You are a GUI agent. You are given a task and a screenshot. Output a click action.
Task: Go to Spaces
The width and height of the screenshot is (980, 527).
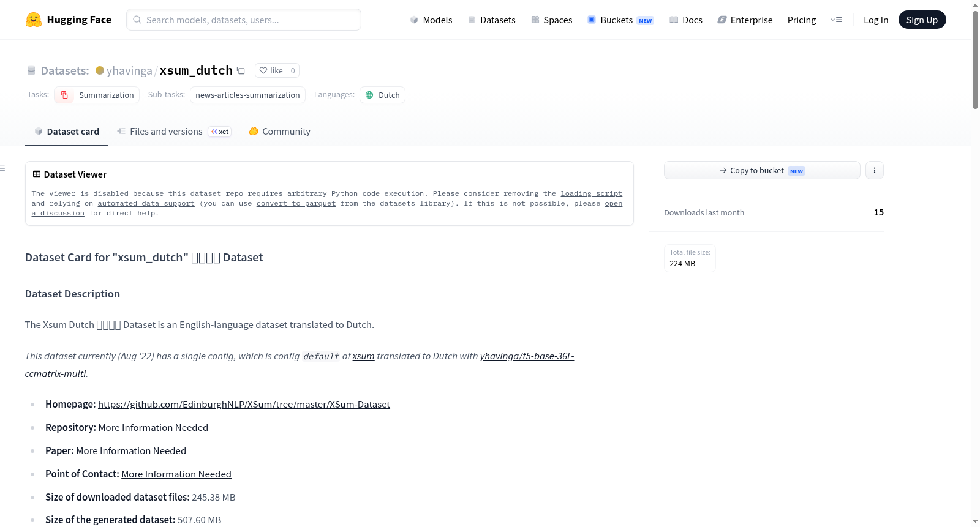point(552,20)
